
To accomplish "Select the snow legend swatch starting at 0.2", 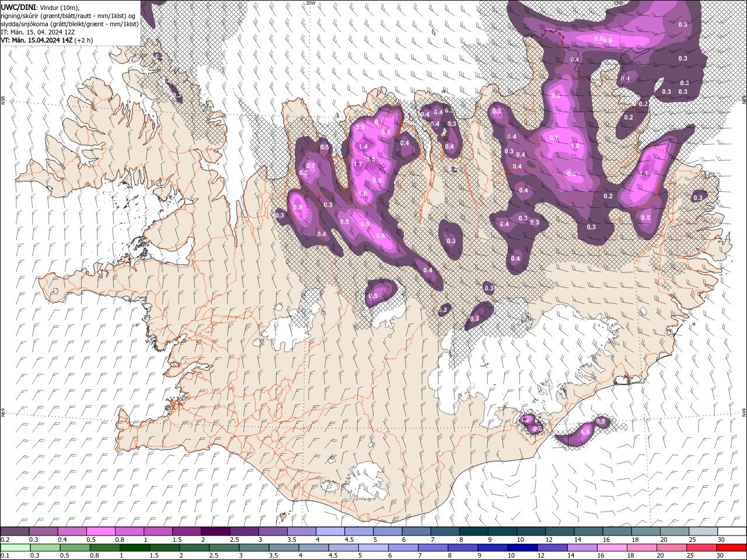I will pyautogui.click(x=15, y=531).
